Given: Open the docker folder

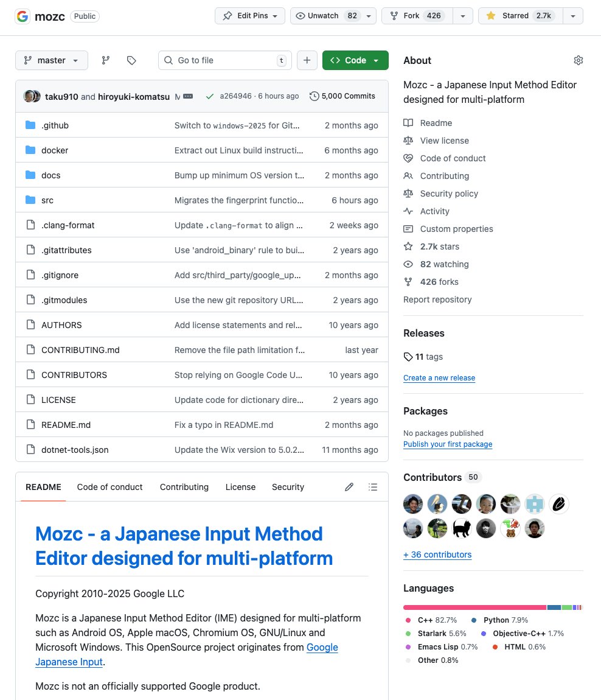Looking at the screenshot, I should (x=55, y=150).
